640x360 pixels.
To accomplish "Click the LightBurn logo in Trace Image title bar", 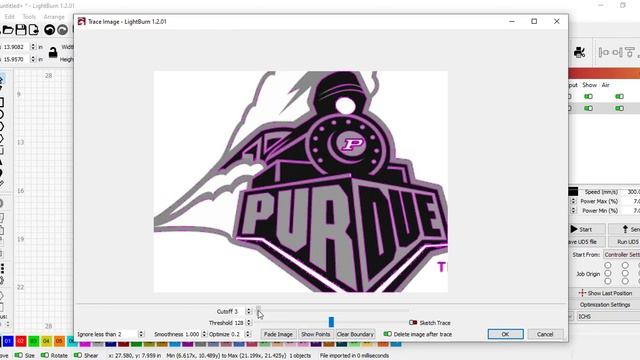I will coord(82,21).
